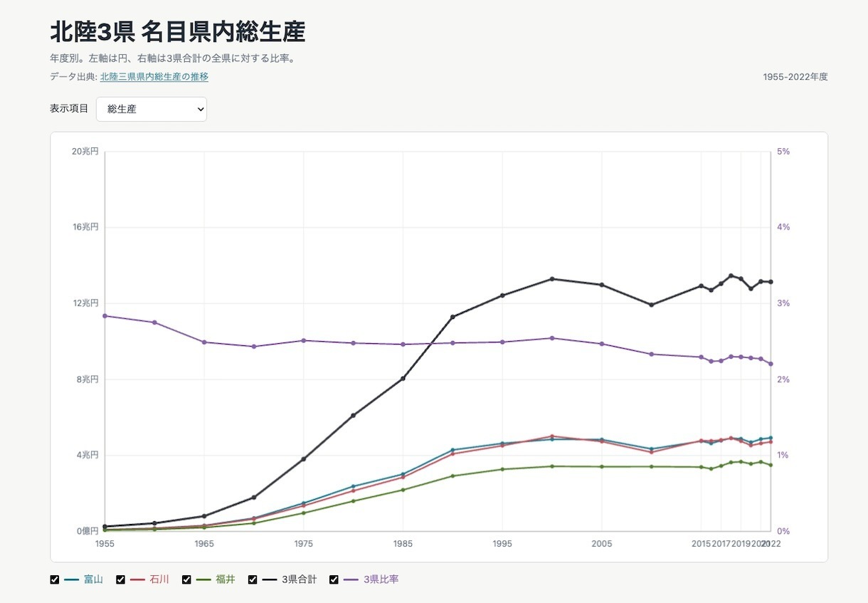The height and width of the screenshot is (603, 868).
Task: Click the 3県合計 data point at 1990
Action: [452, 317]
